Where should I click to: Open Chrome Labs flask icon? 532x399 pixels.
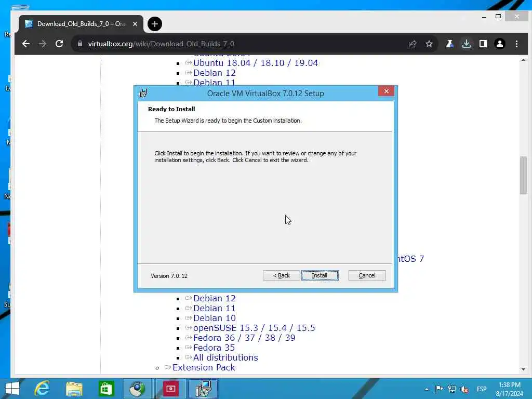(449, 44)
